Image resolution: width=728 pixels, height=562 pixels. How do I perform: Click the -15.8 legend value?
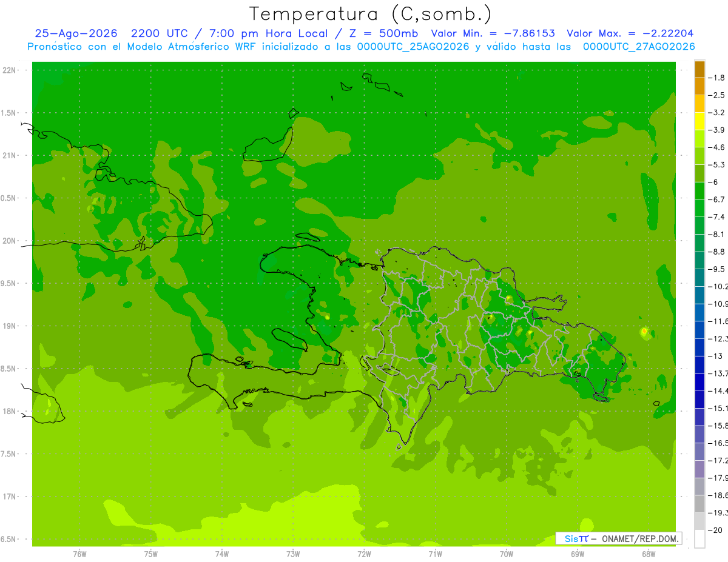click(x=718, y=426)
